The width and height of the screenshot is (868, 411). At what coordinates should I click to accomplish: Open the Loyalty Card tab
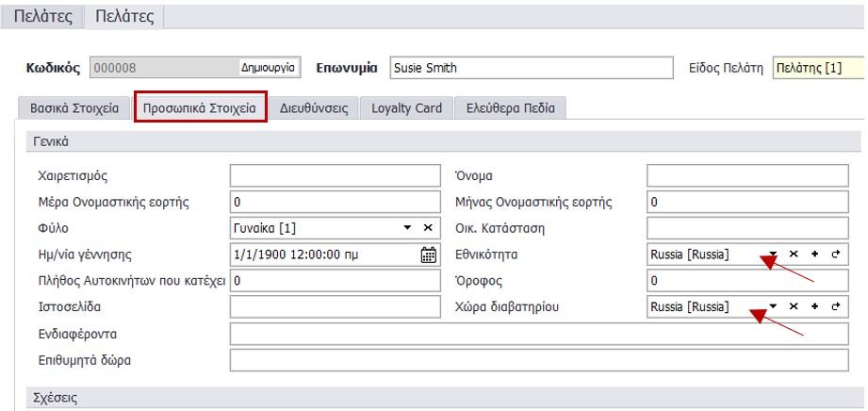tap(406, 108)
